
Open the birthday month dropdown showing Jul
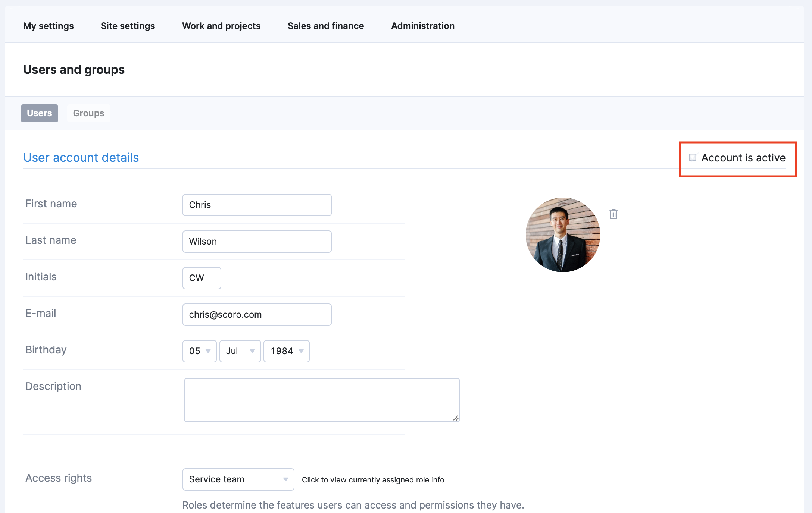pyautogui.click(x=240, y=351)
